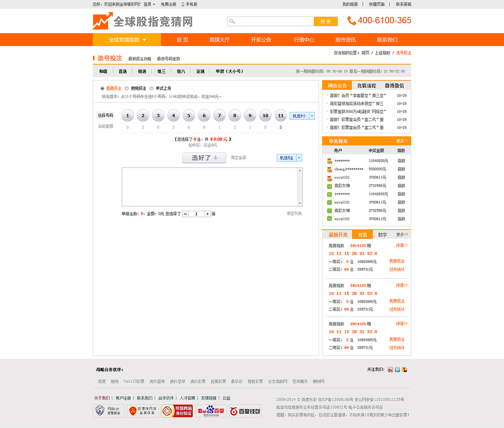Click the magnifier icon in the search box
504x428 pixels.
click(x=232, y=21)
